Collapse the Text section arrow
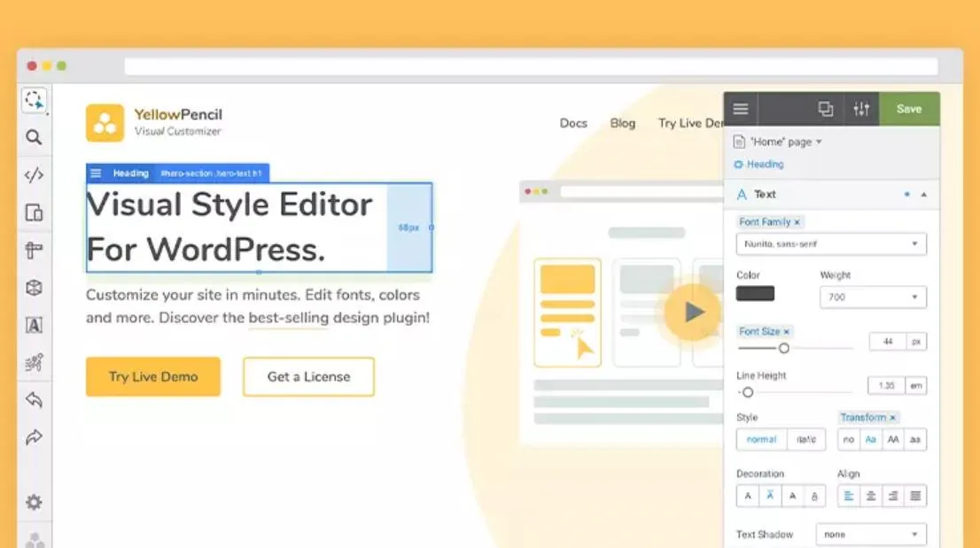 (x=924, y=195)
